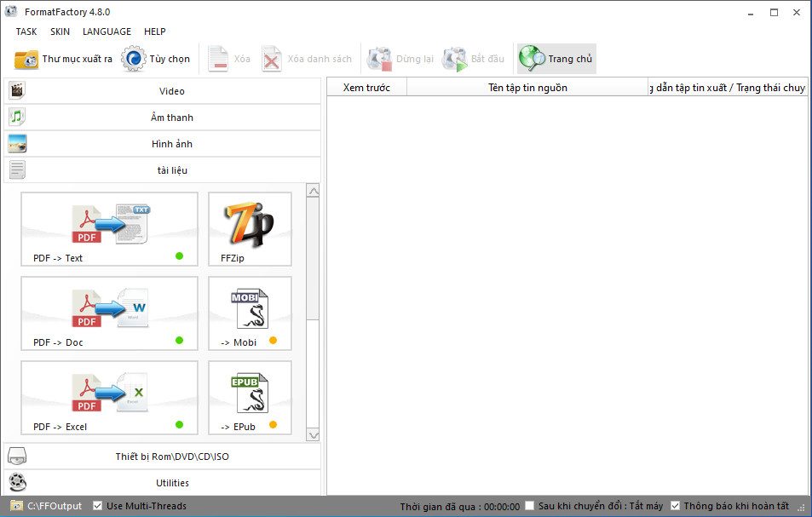Viewport: 812px width, 517px height.
Task: Maximize the FormatFactory window
Action: click(x=774, y=13)
